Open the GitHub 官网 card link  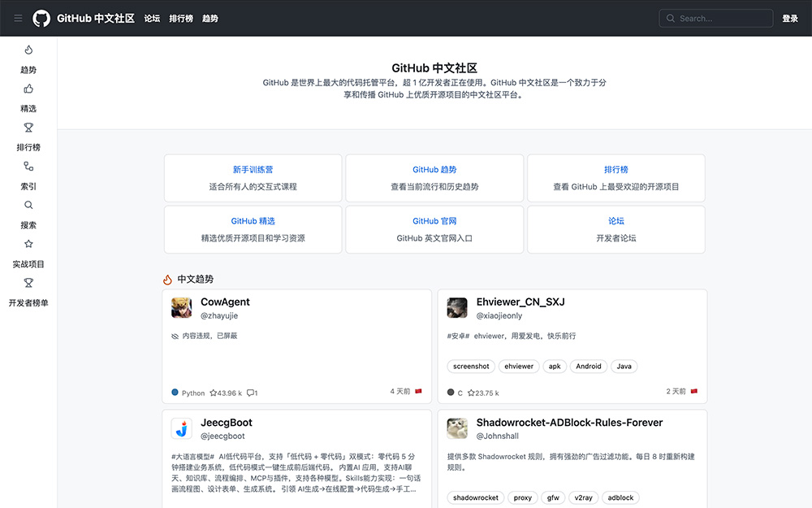(x=434, y=221)
